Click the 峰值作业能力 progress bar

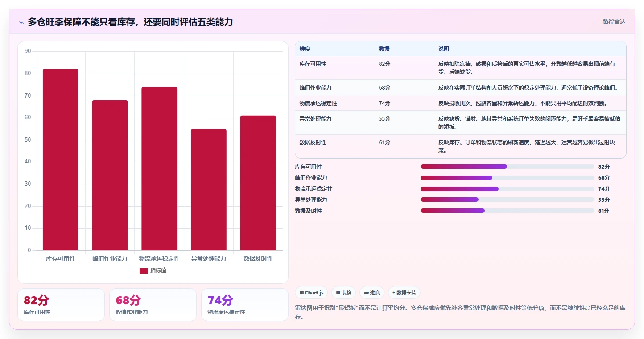click(508, 178)
